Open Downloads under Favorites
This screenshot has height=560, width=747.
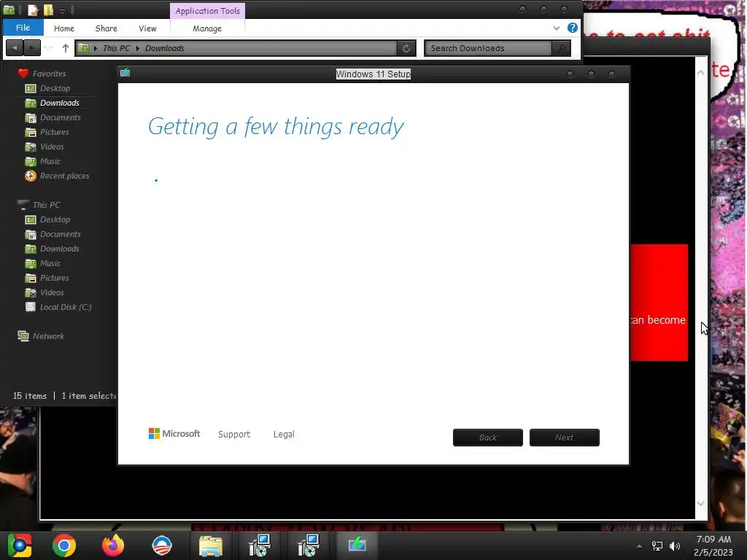point(60,103)
